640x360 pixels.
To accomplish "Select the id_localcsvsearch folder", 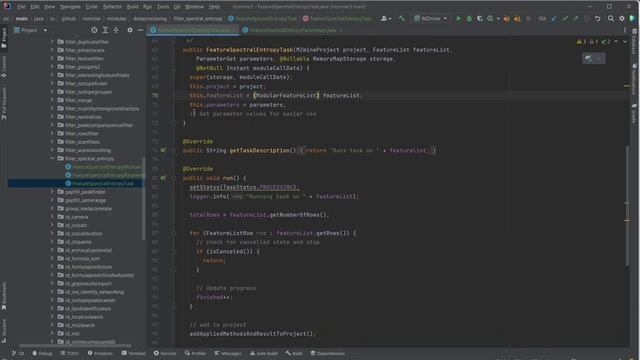I will [84, 317].
